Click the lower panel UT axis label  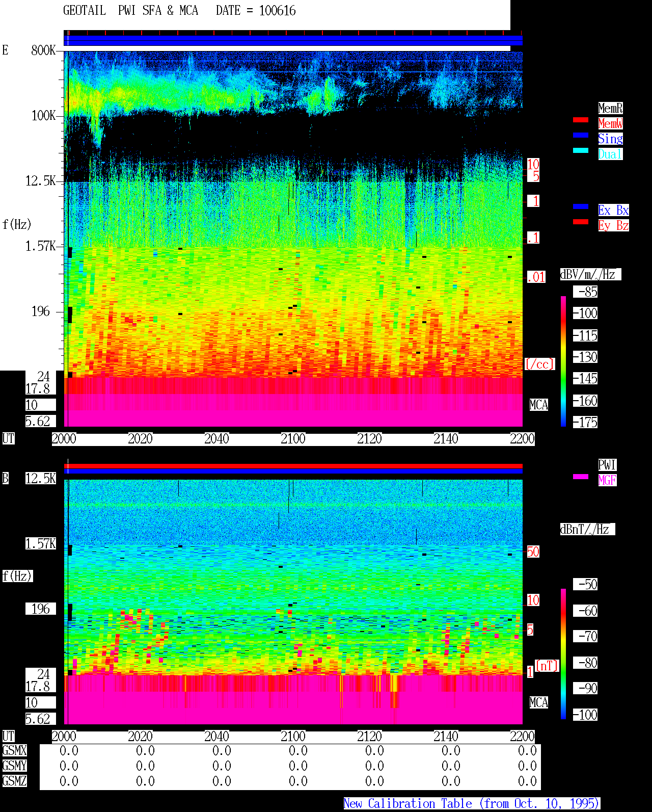(x=8, y=736)
